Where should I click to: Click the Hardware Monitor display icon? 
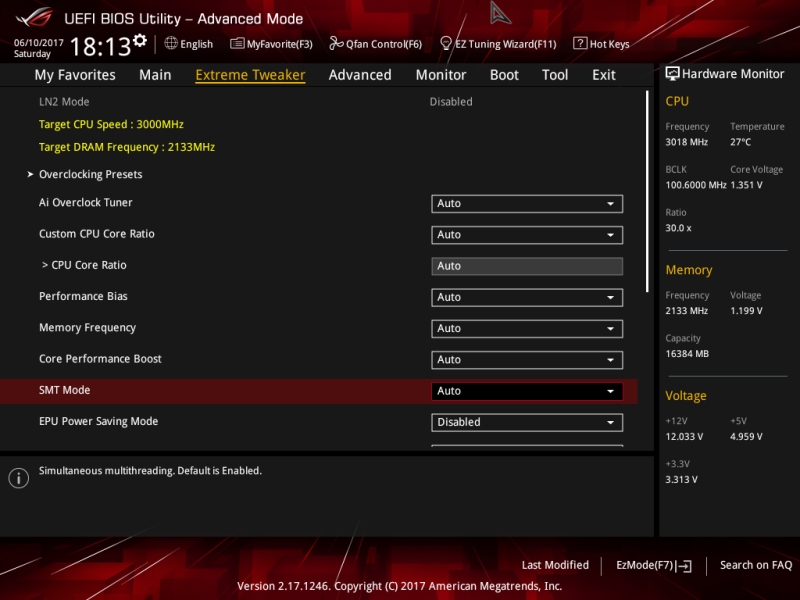coord(672,74)
